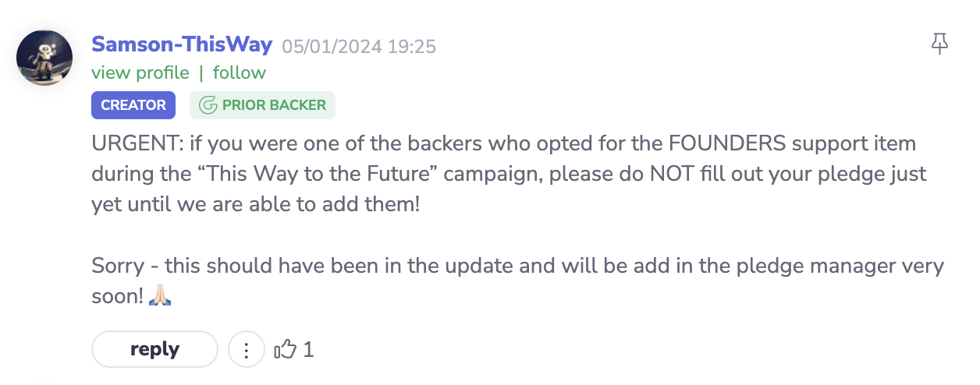
Task: Click the 05/01/2024 19:25 timestamp
Action: 358,46
